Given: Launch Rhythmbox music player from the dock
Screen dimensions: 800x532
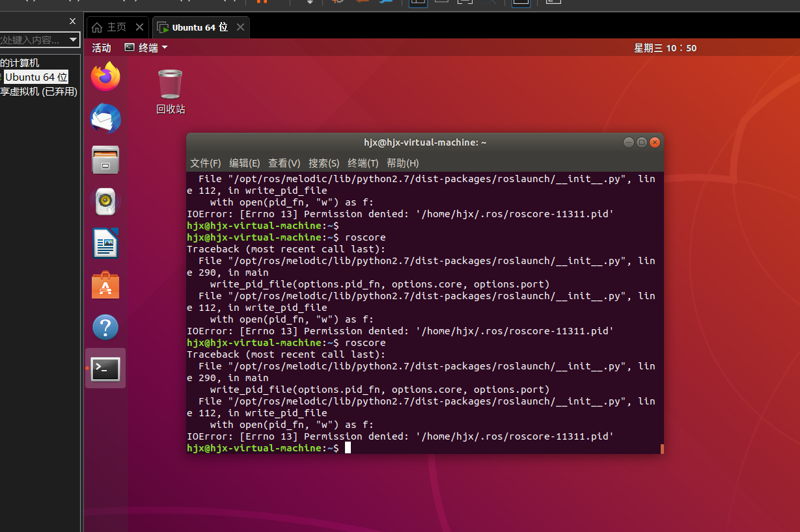Looking at the screenshot, I should tap(105, 202).
